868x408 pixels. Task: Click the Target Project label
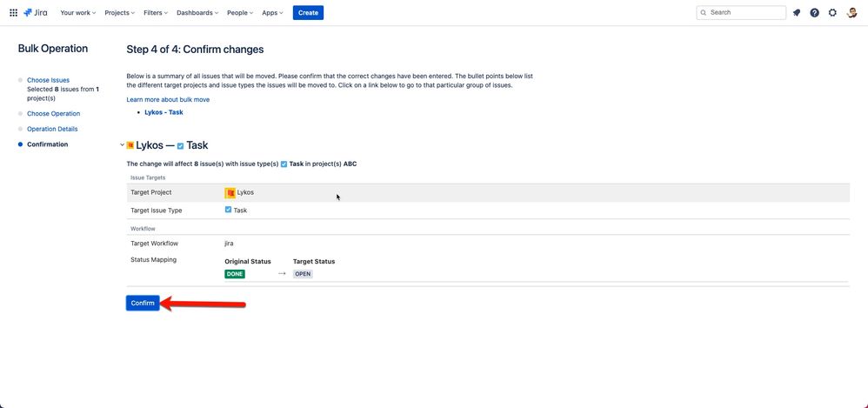(151, 192)
